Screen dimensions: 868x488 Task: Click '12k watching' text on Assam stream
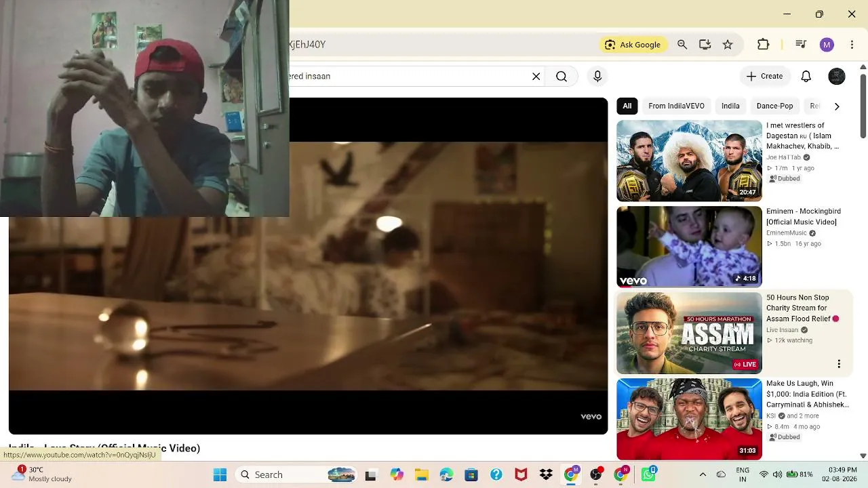click(x=789, y=340)
